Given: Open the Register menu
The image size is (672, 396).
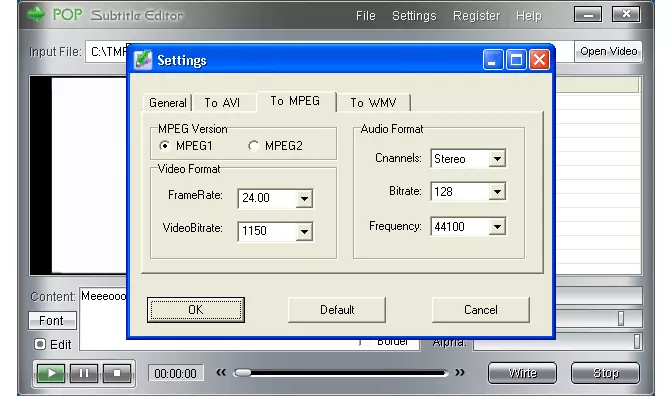Looking at the screenshot, I should pos(477,16).
